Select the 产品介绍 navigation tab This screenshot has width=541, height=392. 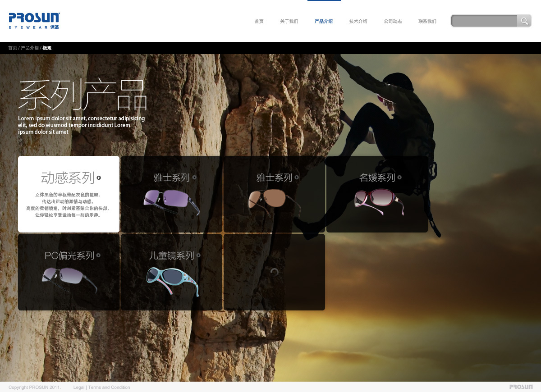tap(324, 22)
